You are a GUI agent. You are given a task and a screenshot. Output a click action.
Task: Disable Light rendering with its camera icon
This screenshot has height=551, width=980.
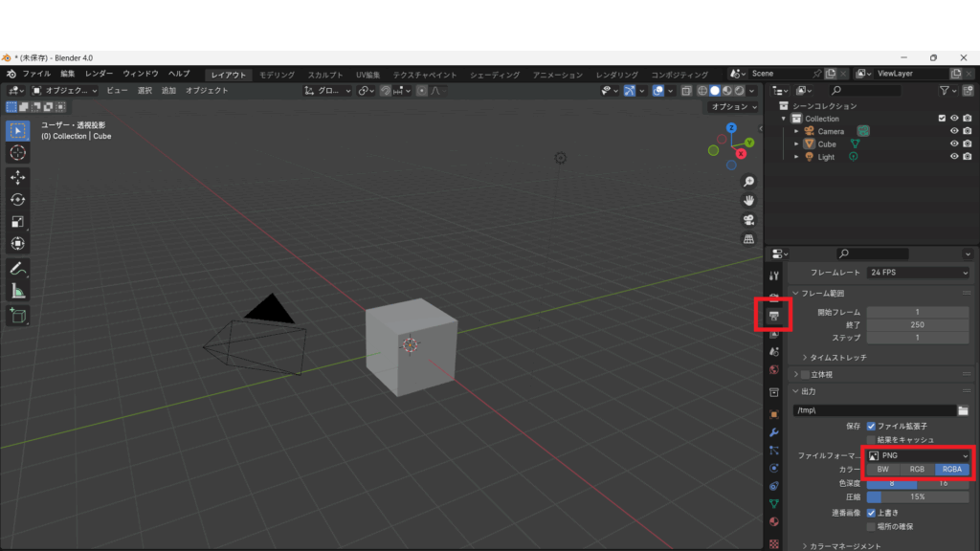[x=968, y=157]
